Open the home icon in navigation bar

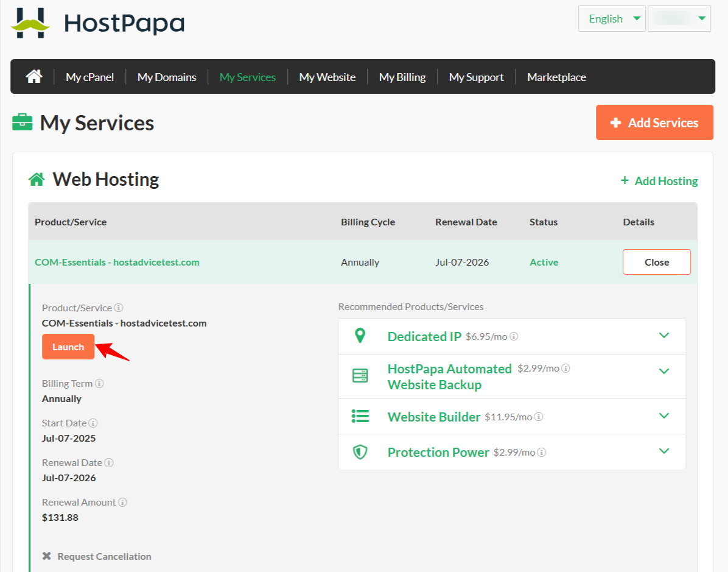34,76
